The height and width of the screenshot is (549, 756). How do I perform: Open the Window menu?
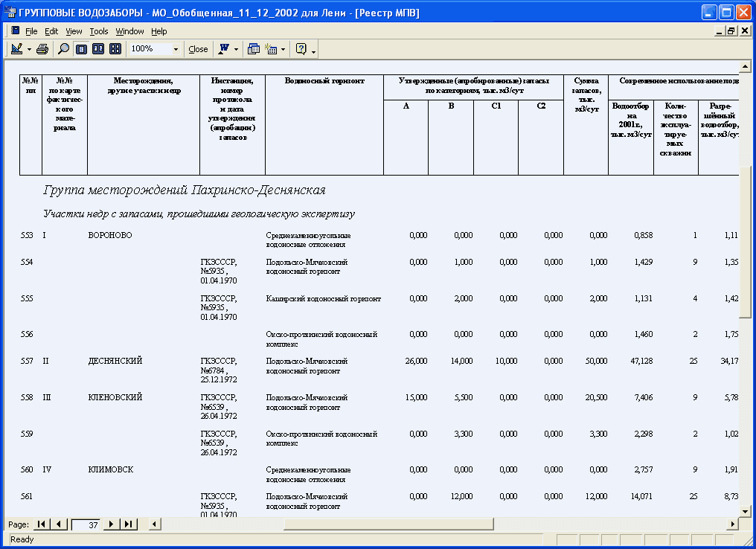tap(129, 31)
